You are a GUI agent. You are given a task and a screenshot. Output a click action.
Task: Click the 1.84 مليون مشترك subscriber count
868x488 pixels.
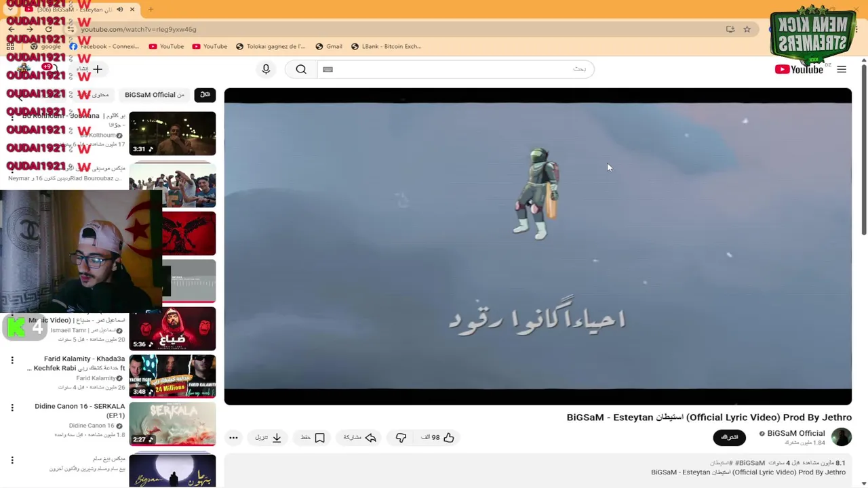(805, 443)
